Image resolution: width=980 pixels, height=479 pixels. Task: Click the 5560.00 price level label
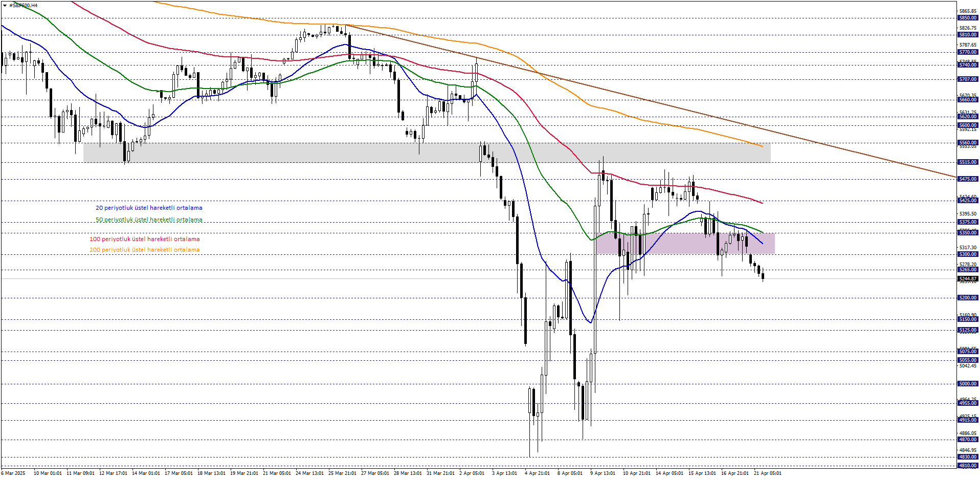point(968,143)
